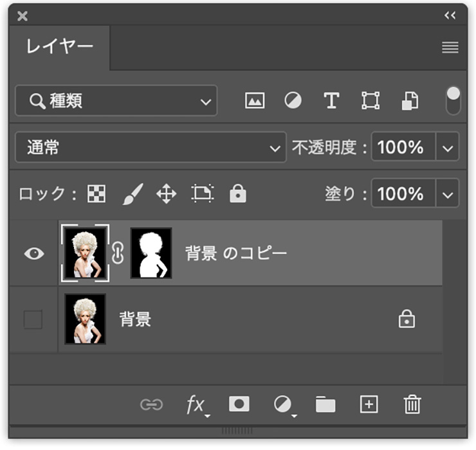Delete layer using trash icon

click(x=412, y=404)
